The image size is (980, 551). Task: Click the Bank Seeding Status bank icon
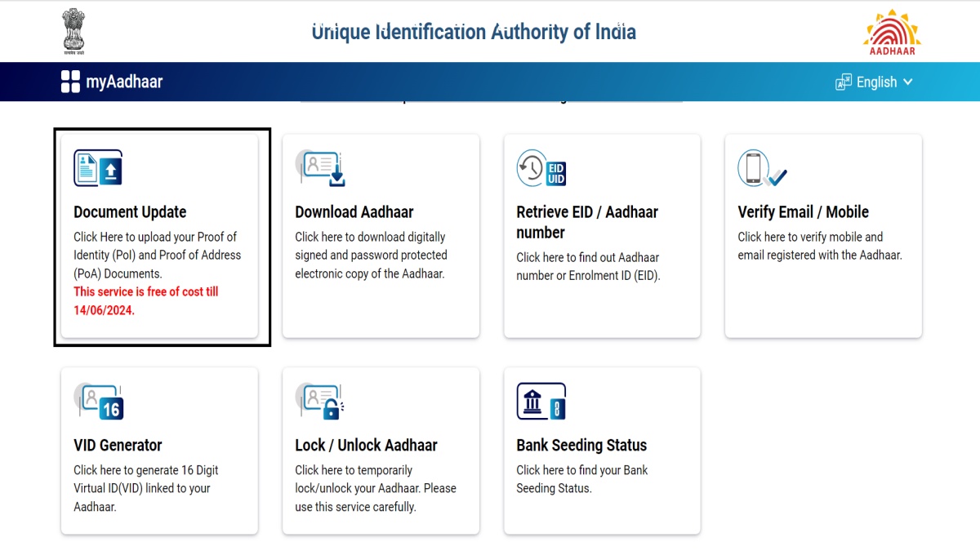(541, 400)
